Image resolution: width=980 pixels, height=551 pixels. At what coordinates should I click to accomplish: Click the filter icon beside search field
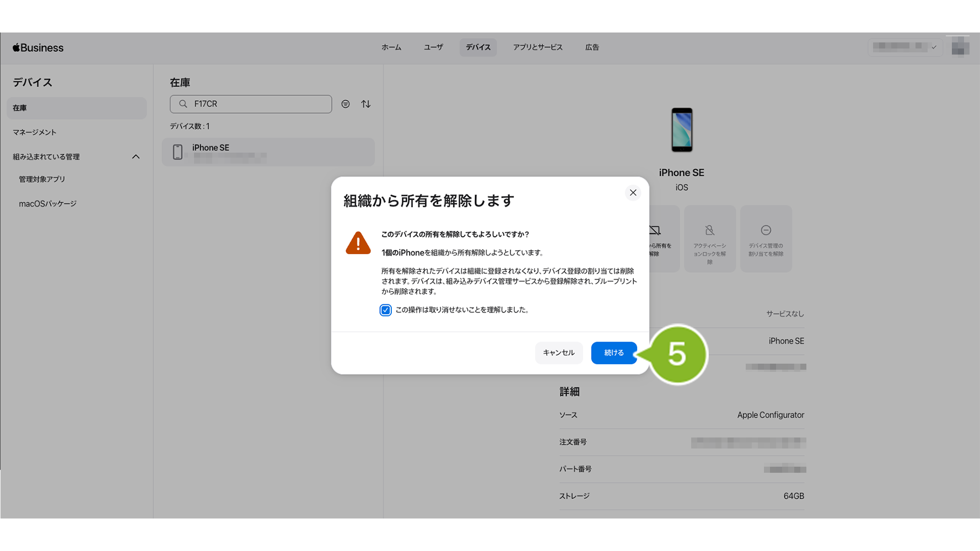click(x=346, y=104)
